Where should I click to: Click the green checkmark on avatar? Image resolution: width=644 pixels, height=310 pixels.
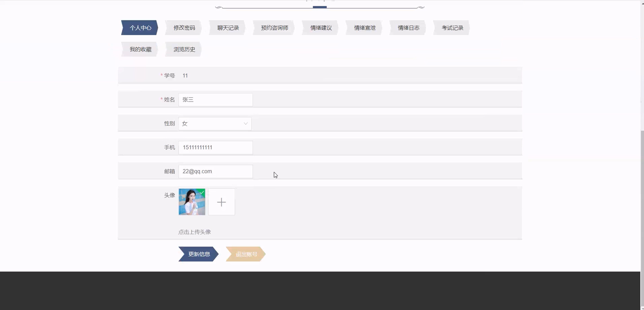202,192
